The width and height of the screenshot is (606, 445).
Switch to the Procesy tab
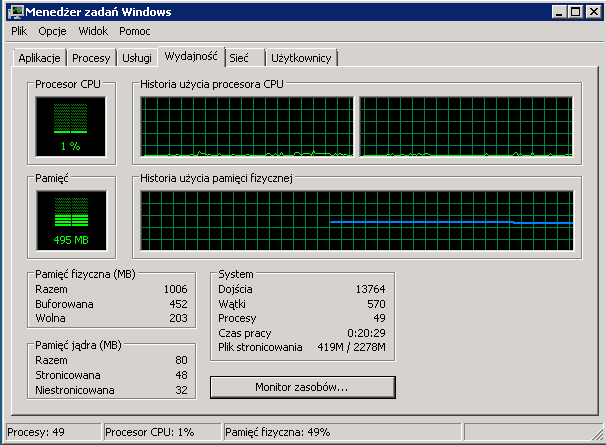pyautogui.click(x=91, y=58)
